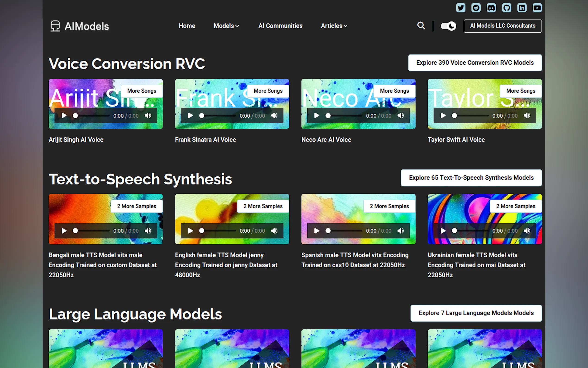Screen dimensions: 588x368
Task: Toggle the dark mode switch
Action: (x=448, y=26)
